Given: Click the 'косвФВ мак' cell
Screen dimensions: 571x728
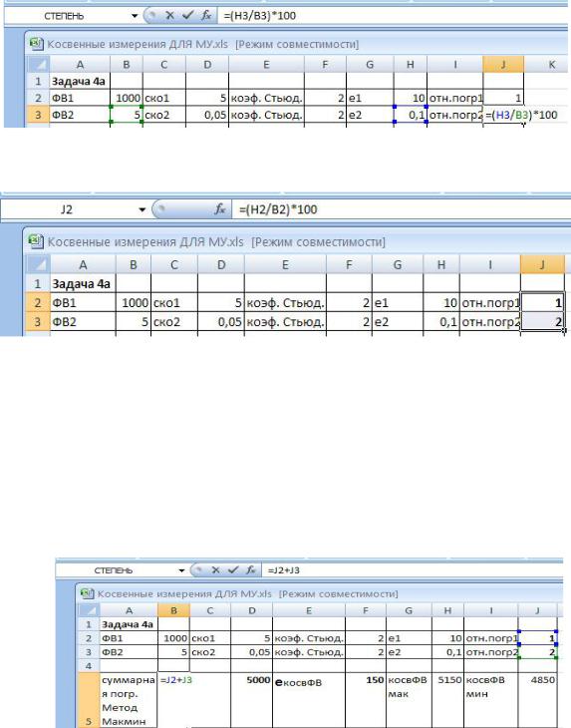Looking at the screenshot, I should [x=409, y=700].
